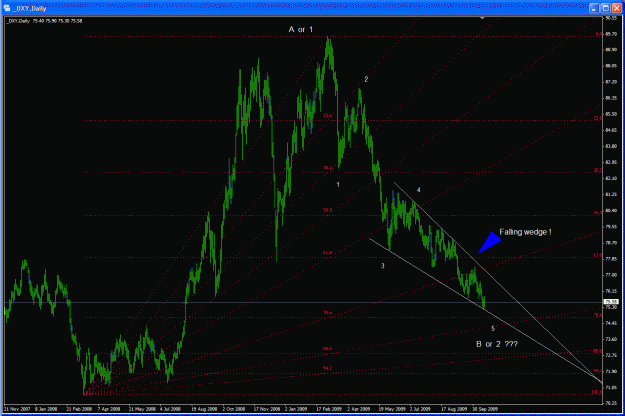Select the 'A or 1' text label

(301, 29)
